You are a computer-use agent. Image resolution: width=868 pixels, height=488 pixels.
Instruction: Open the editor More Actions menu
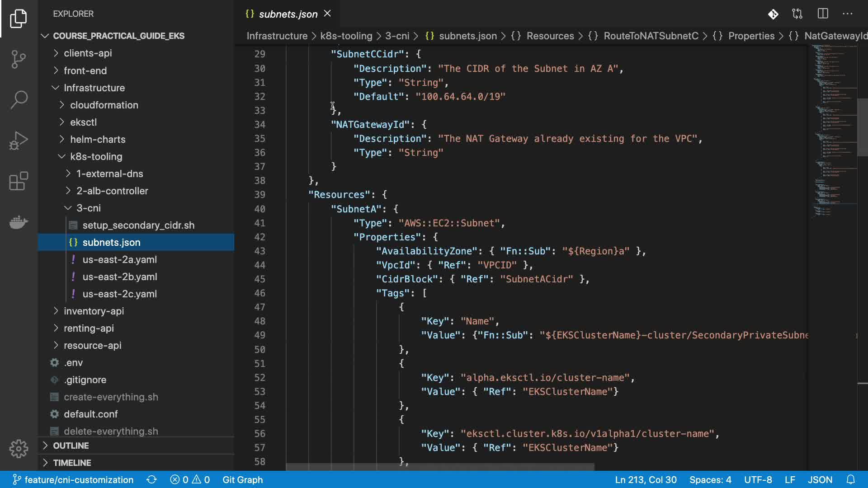848,14
